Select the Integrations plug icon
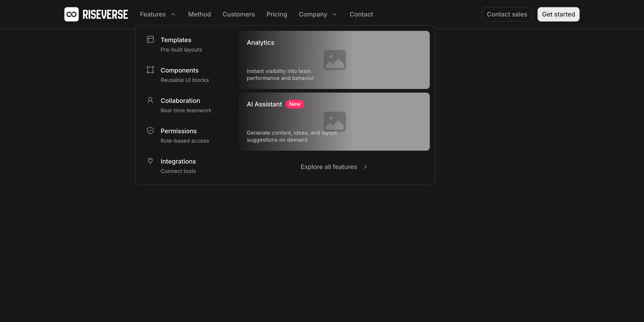The width and height of the screenshot is (644, 322). (x=150, y=161)
